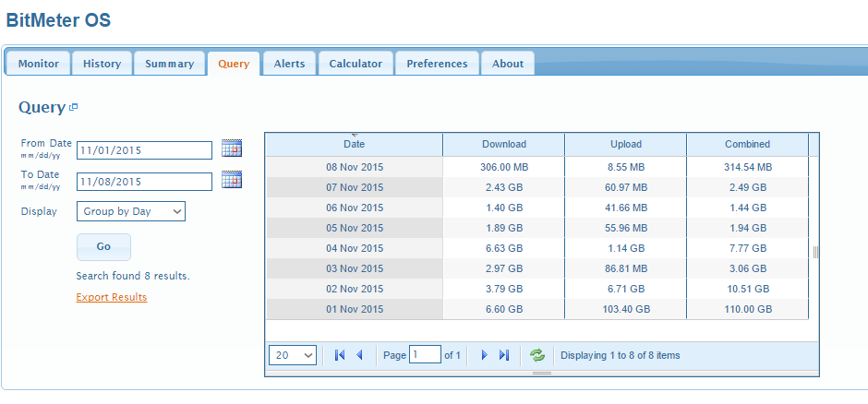Jump to the last results page

(x=504, y=355)
